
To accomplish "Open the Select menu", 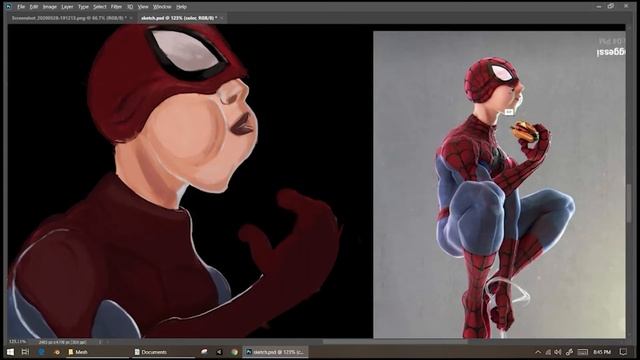I will pos(100,7).
